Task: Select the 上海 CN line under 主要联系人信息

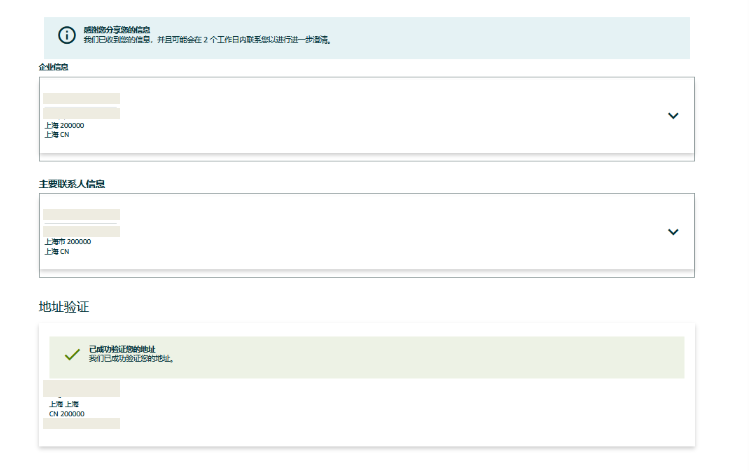Action: point(57,252)
